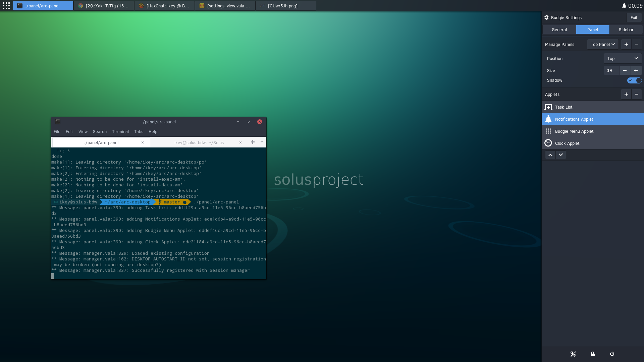This screenshot has width=644, height=362.
Task: Switch to the General settings tab
Action: pos(559,29)
